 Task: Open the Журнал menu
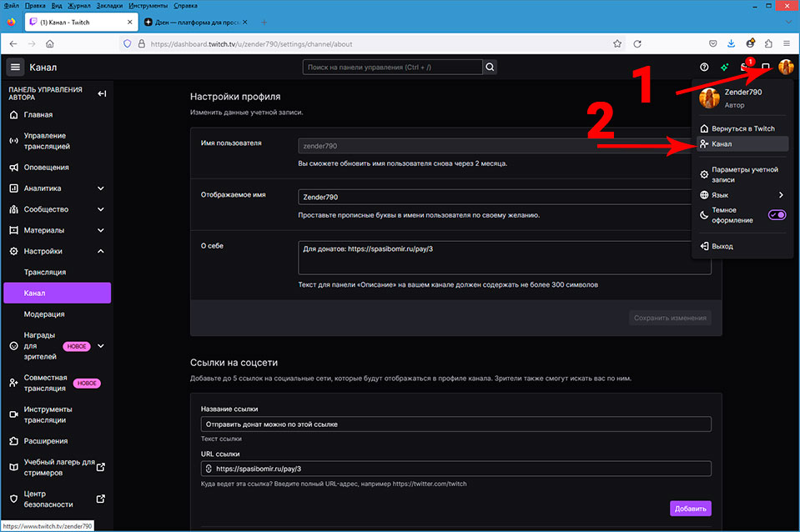tap(79, 6)
